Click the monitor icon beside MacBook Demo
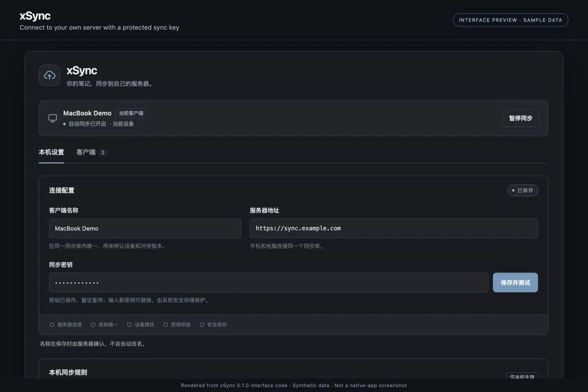This screenshot has width=588, height=392. pos(52,118)
